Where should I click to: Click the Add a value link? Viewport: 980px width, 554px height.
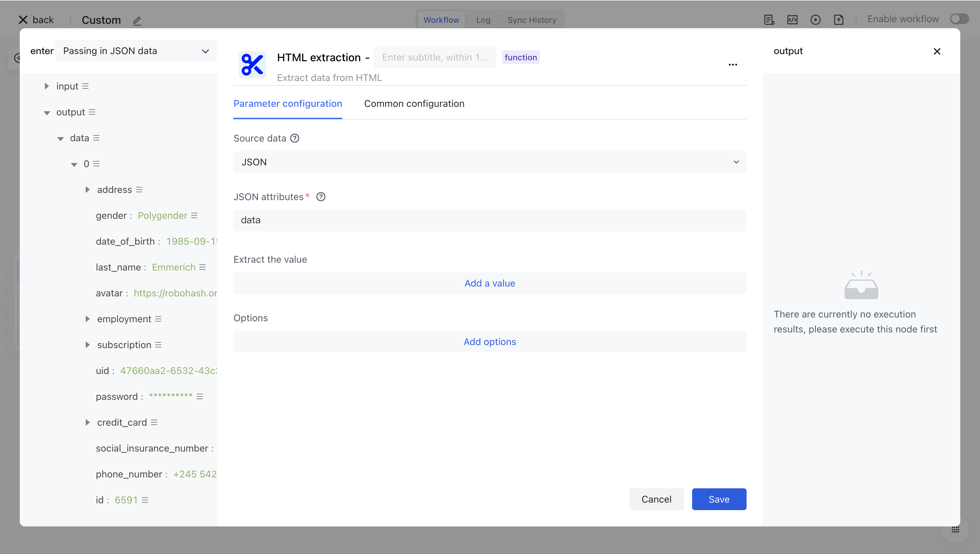(490, 283)
